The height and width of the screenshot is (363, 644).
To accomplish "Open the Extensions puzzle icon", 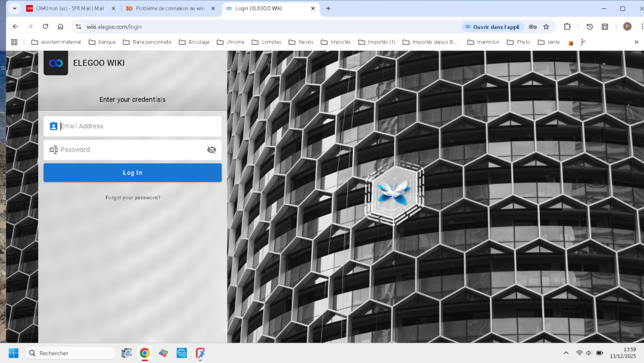I will [x=567, y=26].
